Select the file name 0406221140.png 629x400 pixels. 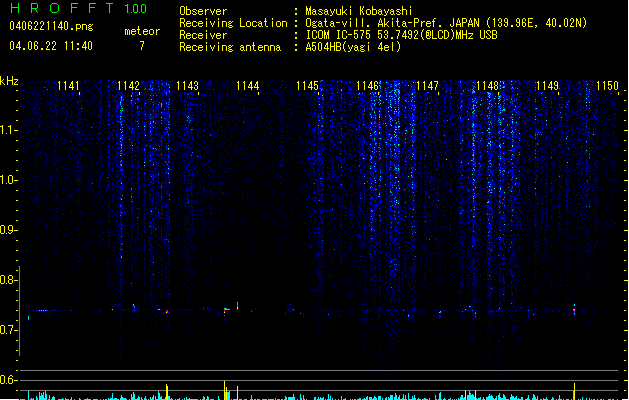coord(51,26)
